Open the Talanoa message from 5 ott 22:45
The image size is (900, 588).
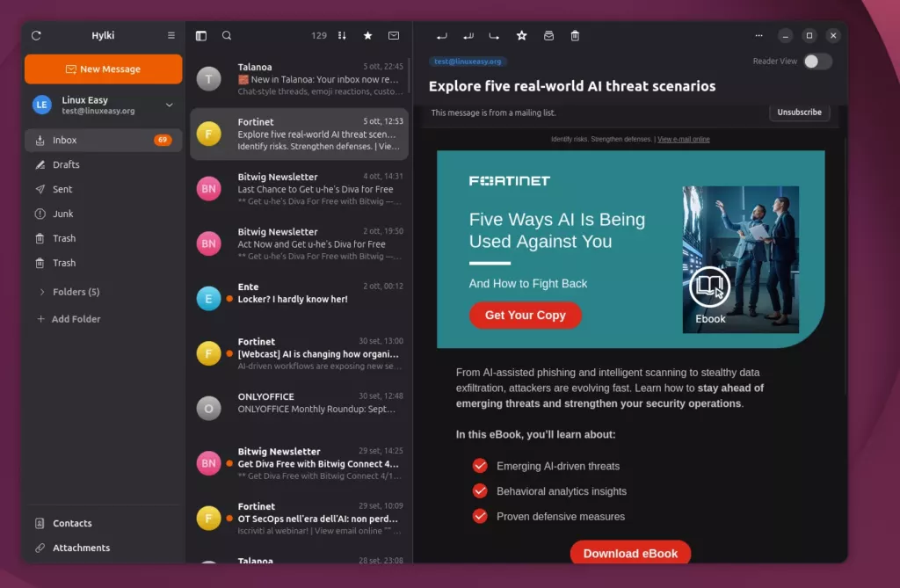(x=299, y=79)
